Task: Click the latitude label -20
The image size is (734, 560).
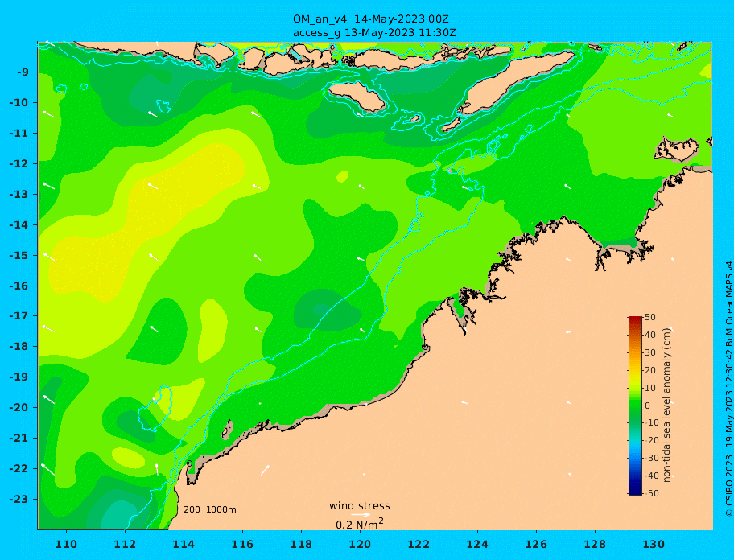Action: tap(19, 407)
